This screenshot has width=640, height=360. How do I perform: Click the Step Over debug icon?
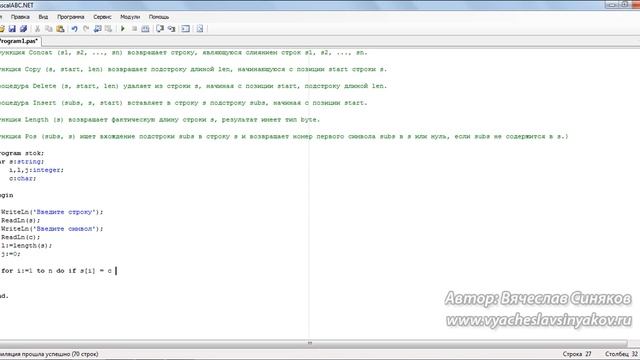pos(160,29)
